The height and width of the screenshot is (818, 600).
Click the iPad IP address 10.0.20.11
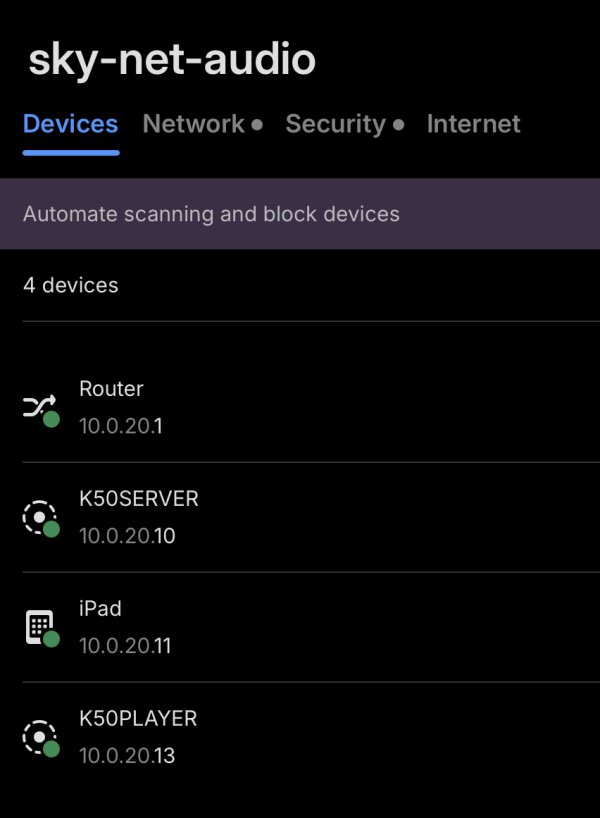click(125, 646)
